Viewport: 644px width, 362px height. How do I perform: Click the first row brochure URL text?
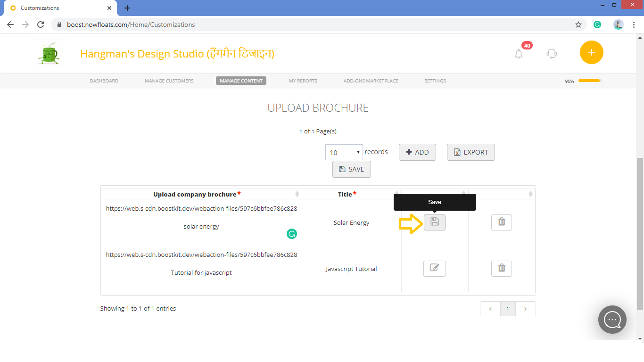201,208
